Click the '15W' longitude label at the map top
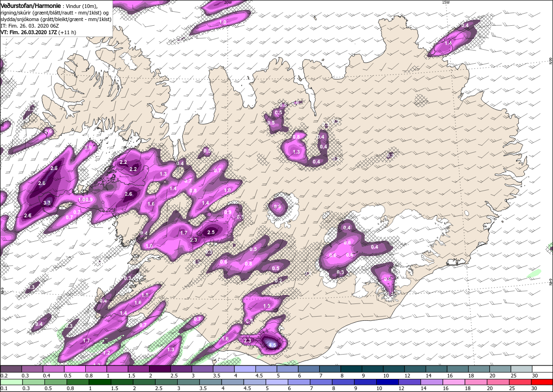 pos(446,2)
